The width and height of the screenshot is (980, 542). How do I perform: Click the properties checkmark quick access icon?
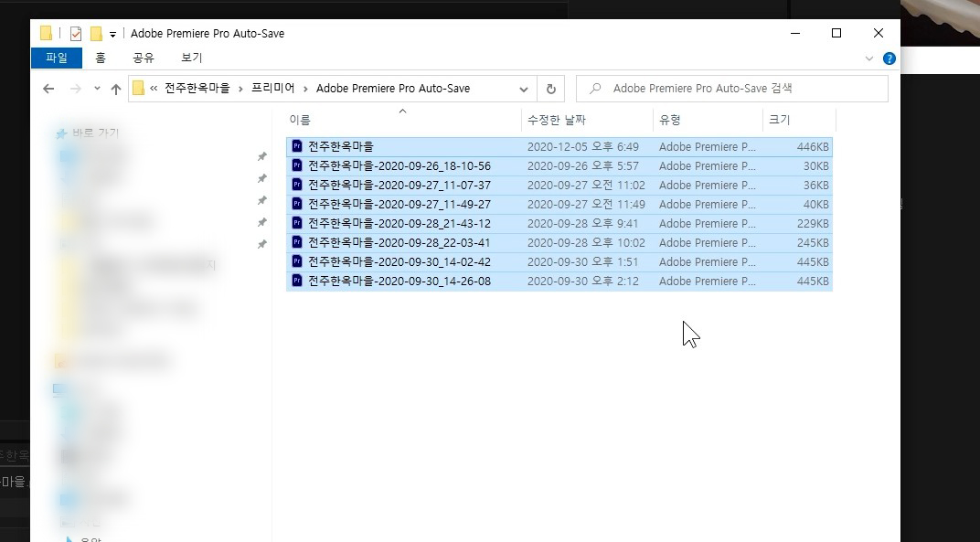[x=76, y=33]
